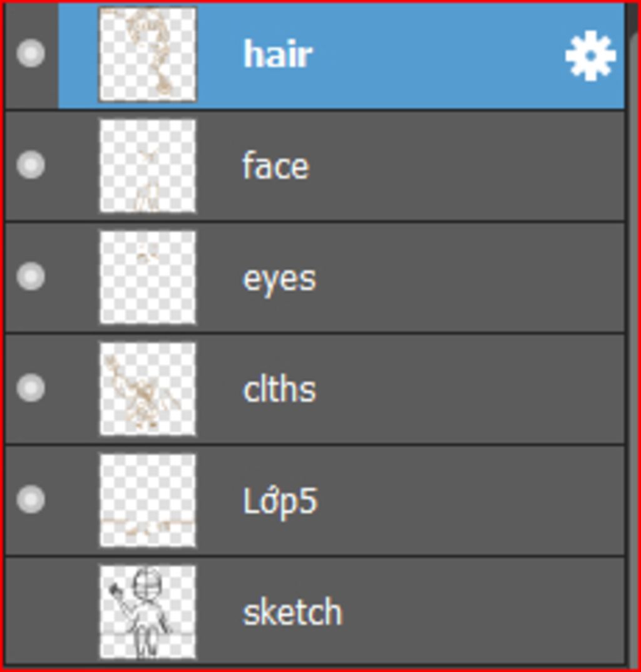The width and height of the screenshot is (641, 672).
Task: Click the eyes layer thumbnail
Action: (148, 277)
